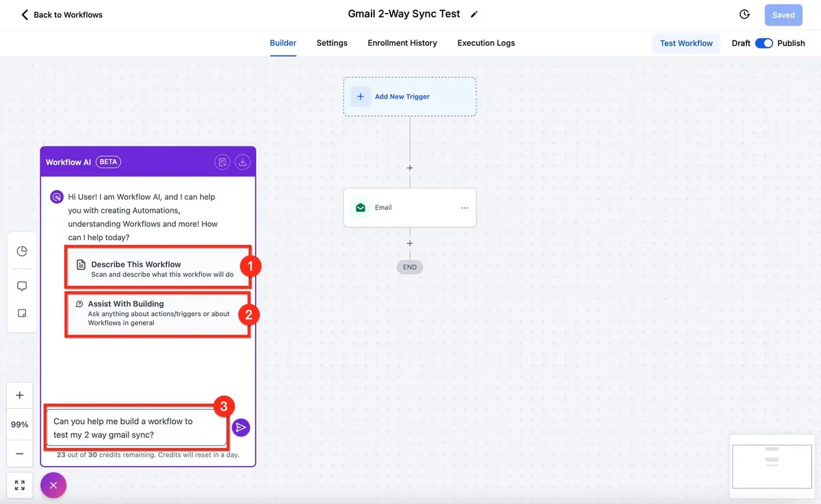
Task: Open the sticky note sidebar icon
Action: (x=22, y=313)
